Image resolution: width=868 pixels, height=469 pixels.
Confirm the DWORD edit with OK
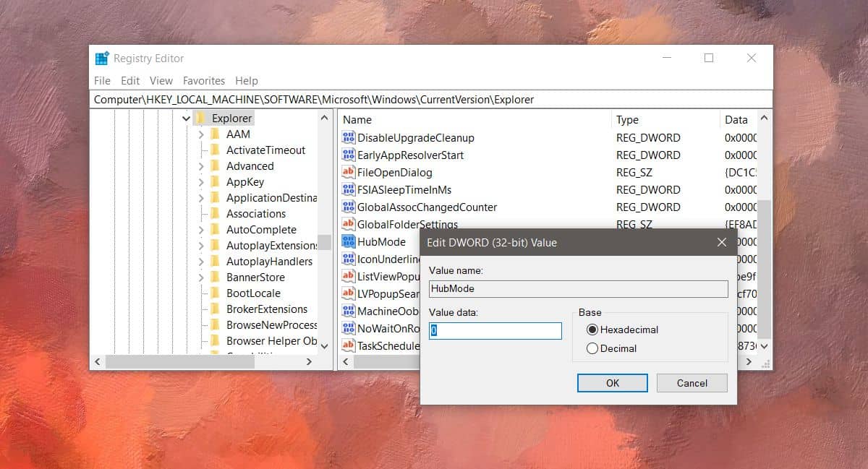pos(613,383)
